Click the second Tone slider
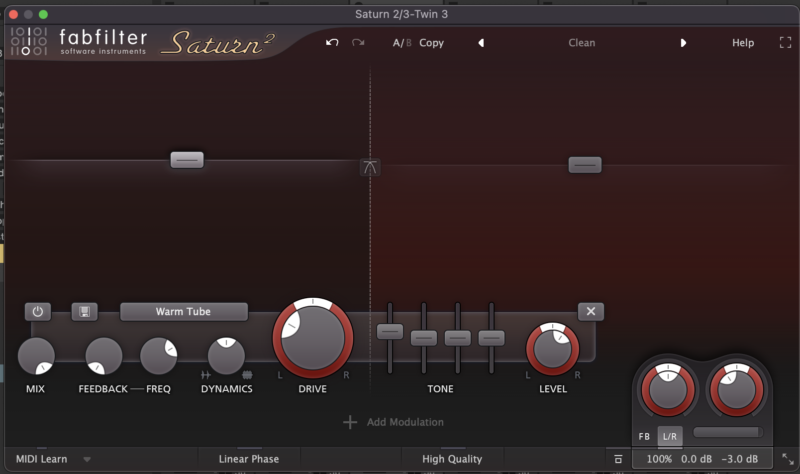Image resolution: width=800 pixels, height=474 pixels. [423, 338]
